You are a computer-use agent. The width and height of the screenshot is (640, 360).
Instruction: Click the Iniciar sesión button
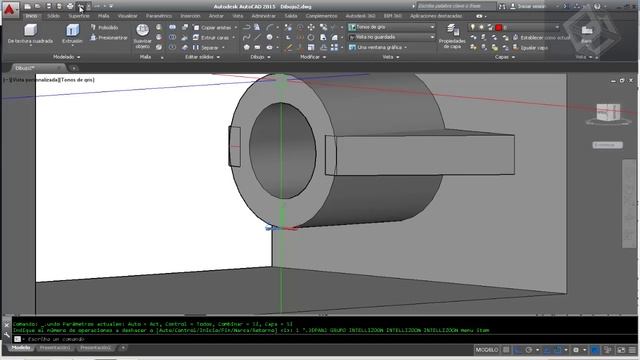528,6
